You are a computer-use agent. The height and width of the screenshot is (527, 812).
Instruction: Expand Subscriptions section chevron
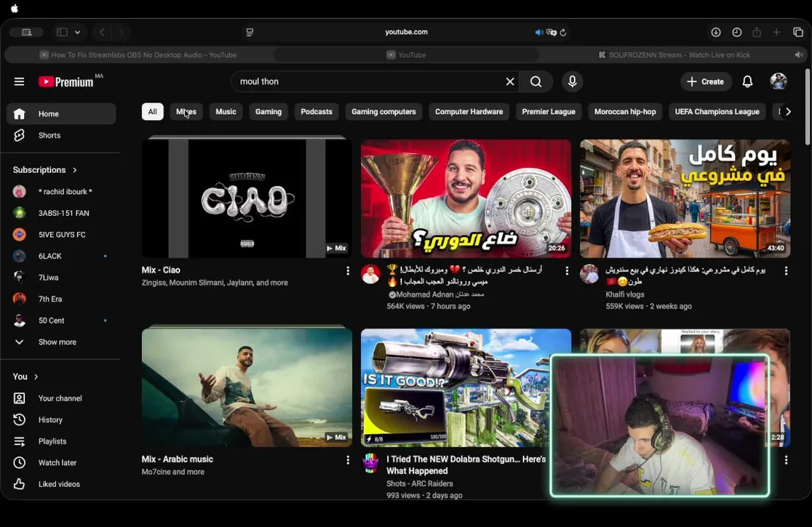(x=75, y=170)
